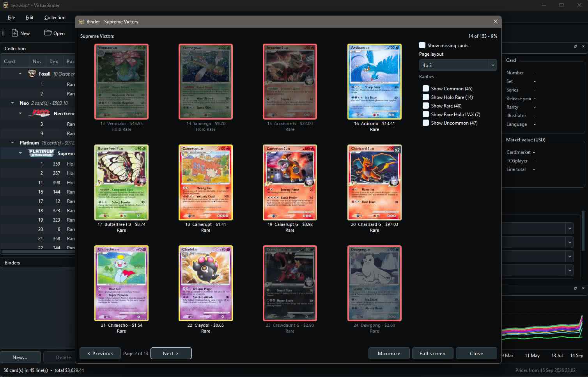This screenshot has height=377, width=588.
Task: Close the Card details panel
Action: click(x=583, y=46)
